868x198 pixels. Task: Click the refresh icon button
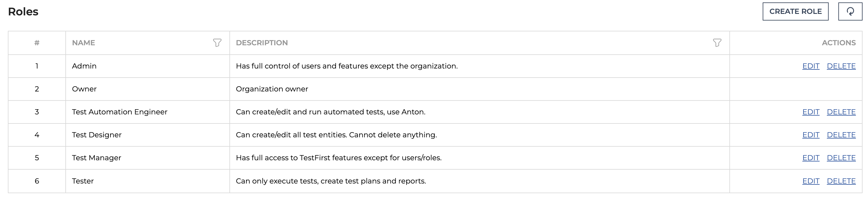850,11
